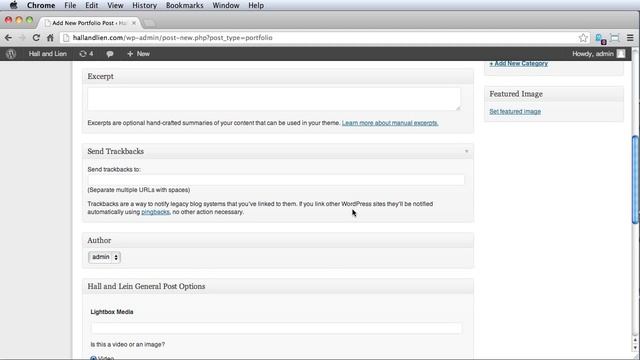Click the scrollbar down arrow

click(635, 347)
